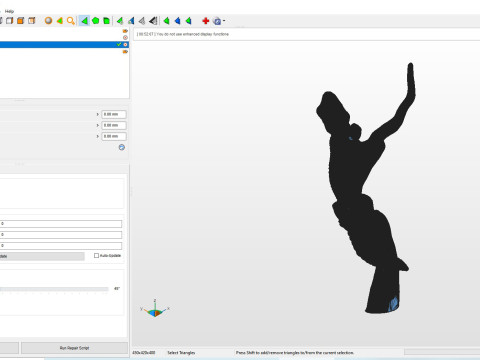Select the white cube view icon
The width and height of the screenshot is (480, 360).
[10, 21]
